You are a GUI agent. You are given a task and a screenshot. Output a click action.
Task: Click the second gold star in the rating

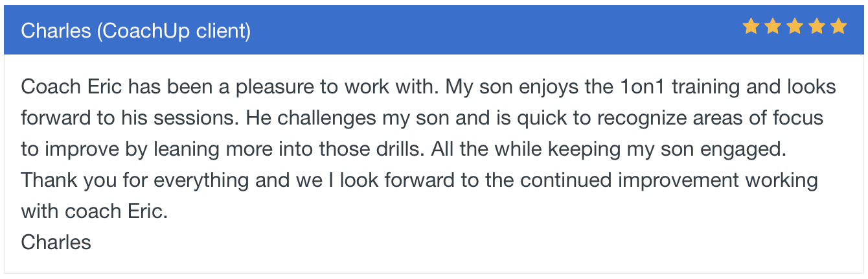(x=773, y=27)
